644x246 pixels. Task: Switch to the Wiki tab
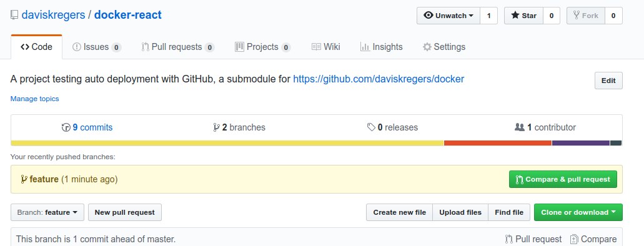pos(325,47)
